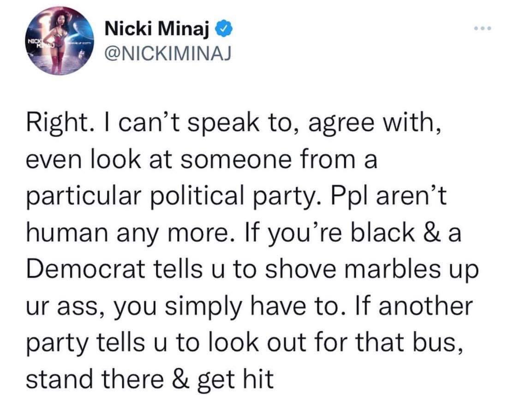Click the verification badge next to the name
The height and width of the screenshot is (420, 519).
223,29
